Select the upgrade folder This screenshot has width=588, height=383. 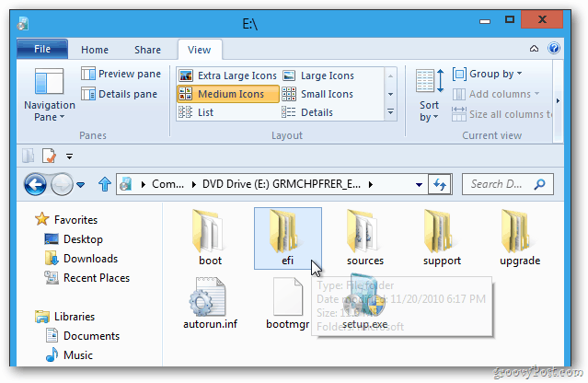(520, 238)
